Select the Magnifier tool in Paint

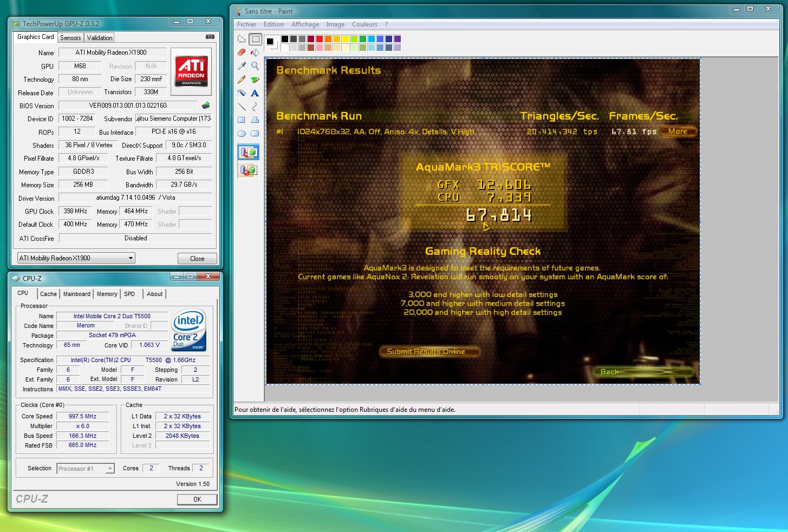[x=255, y=66]
